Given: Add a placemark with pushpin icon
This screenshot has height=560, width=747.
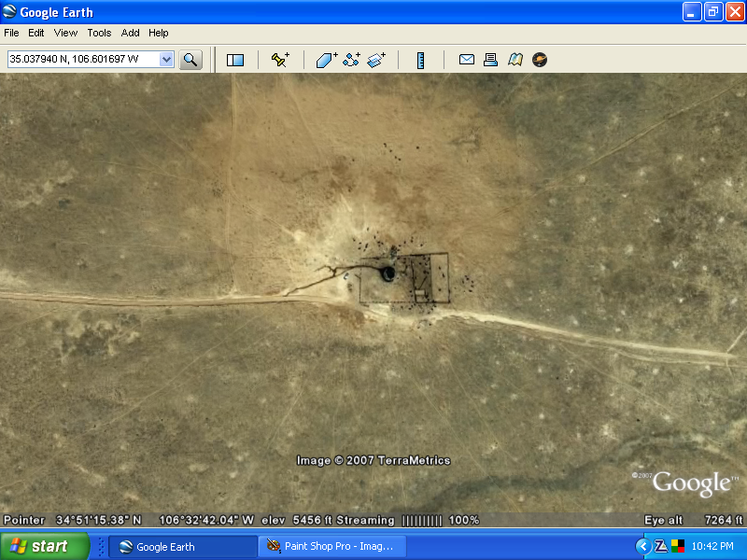Looking at the screenshot, I should [x=280, y=60].
